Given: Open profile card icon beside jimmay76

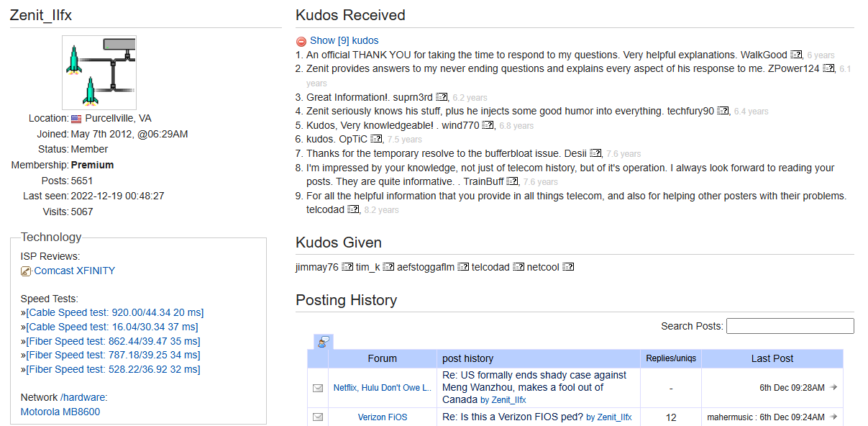Looking at the screenshot, I should [347, 268].
